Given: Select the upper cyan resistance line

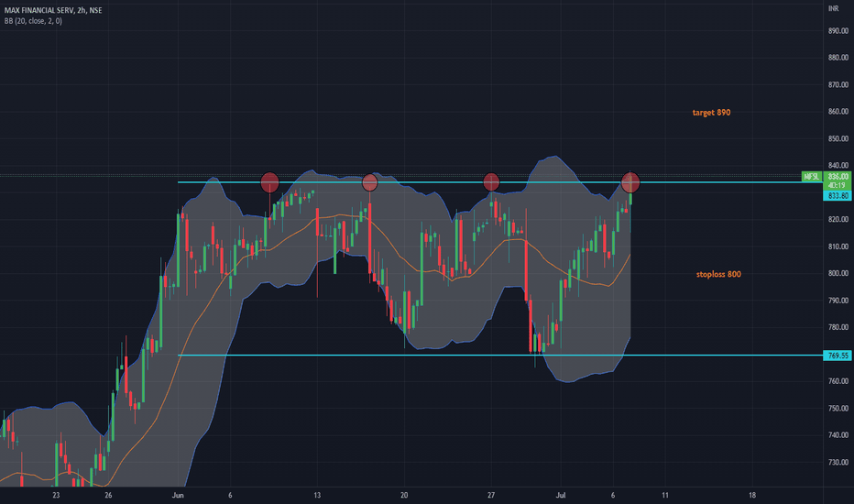Looking at the screenshot, I should tap(500, 182).
